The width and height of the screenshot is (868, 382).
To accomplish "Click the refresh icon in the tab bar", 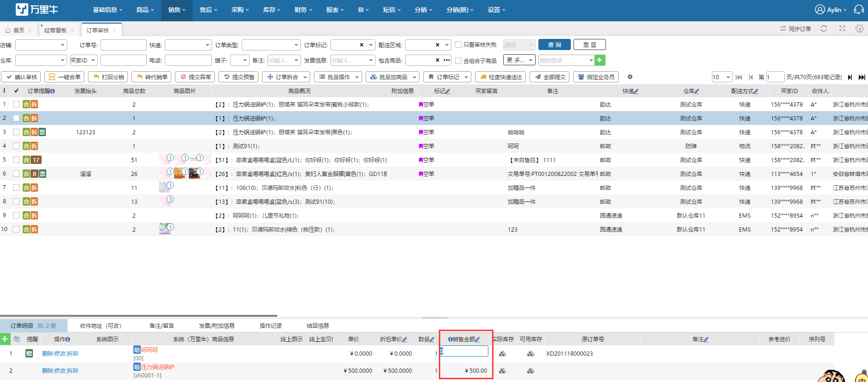I will tap(824, 29).
